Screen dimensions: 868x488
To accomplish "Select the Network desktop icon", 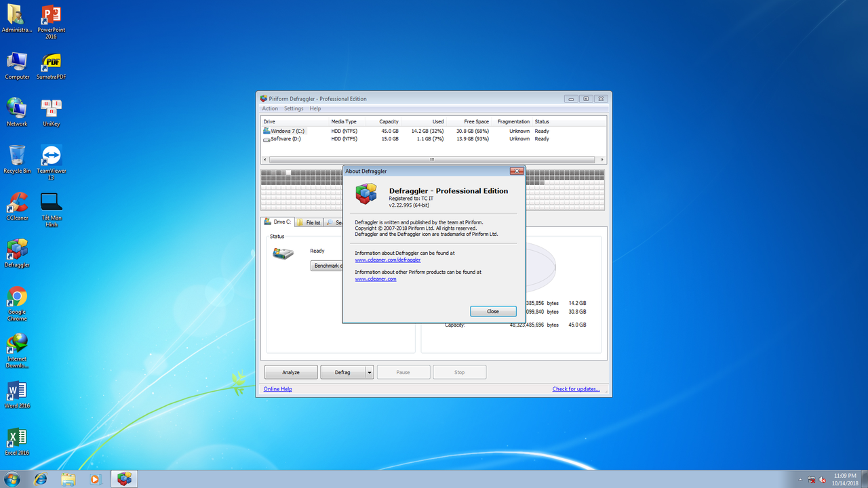I will 17,113.
